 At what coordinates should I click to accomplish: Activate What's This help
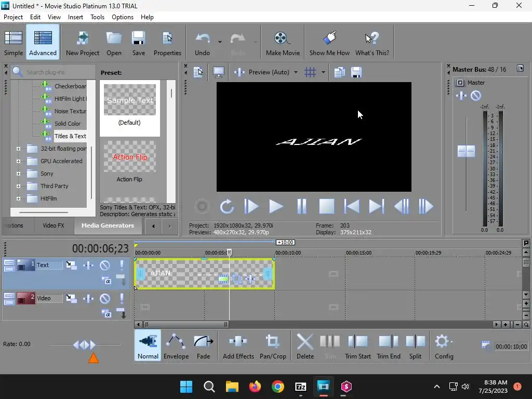(x=372, y=44)
